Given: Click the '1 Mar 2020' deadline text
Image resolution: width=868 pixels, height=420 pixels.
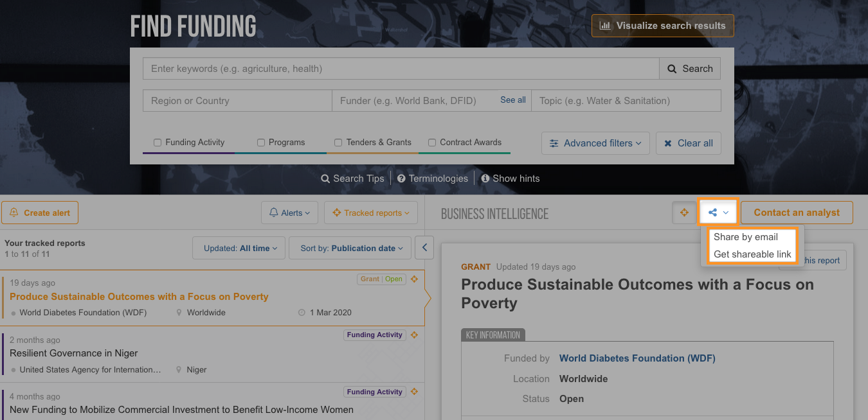Looking at the screenshot, I should point(330,313).
